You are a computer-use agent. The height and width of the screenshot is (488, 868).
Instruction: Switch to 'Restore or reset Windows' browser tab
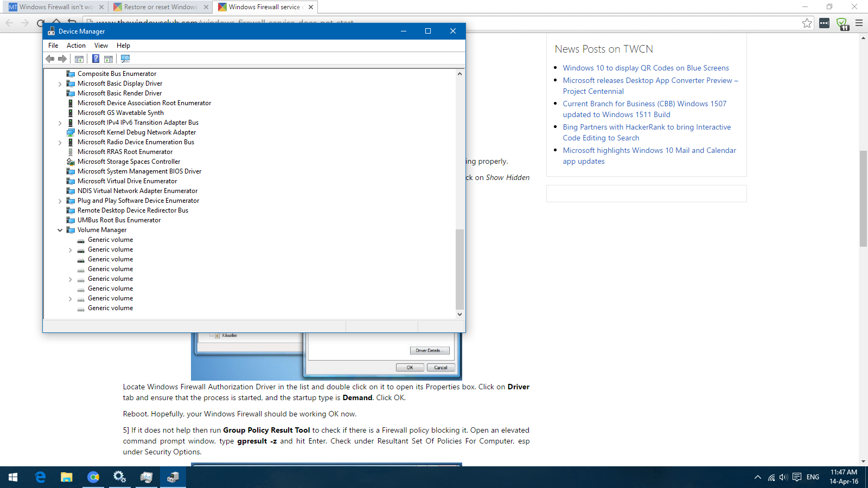coord(161,7)
